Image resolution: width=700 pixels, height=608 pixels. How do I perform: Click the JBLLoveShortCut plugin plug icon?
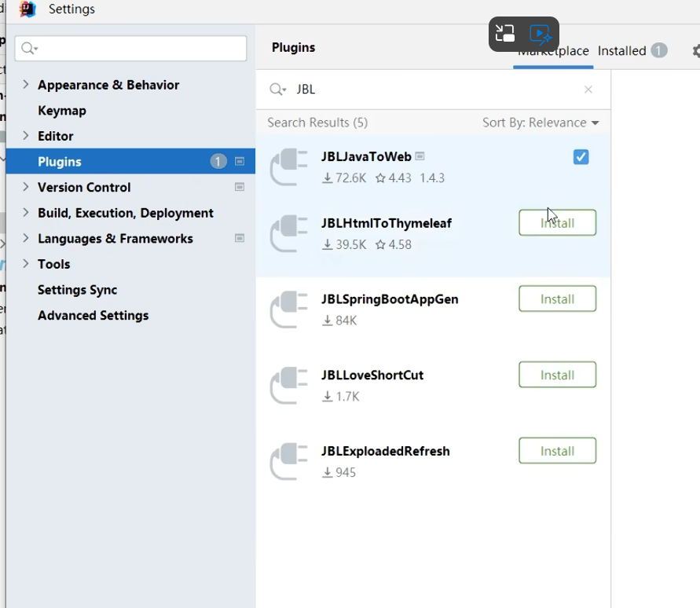click(289, 385)
